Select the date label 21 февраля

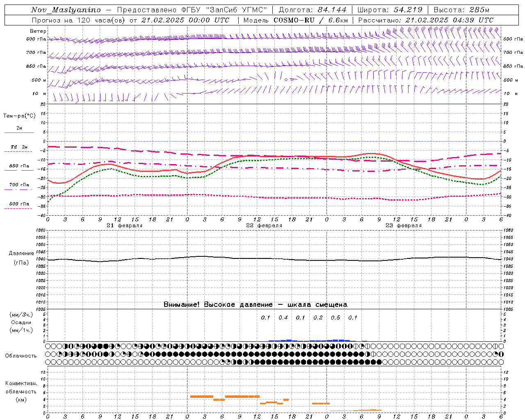(x=125, y=226)
